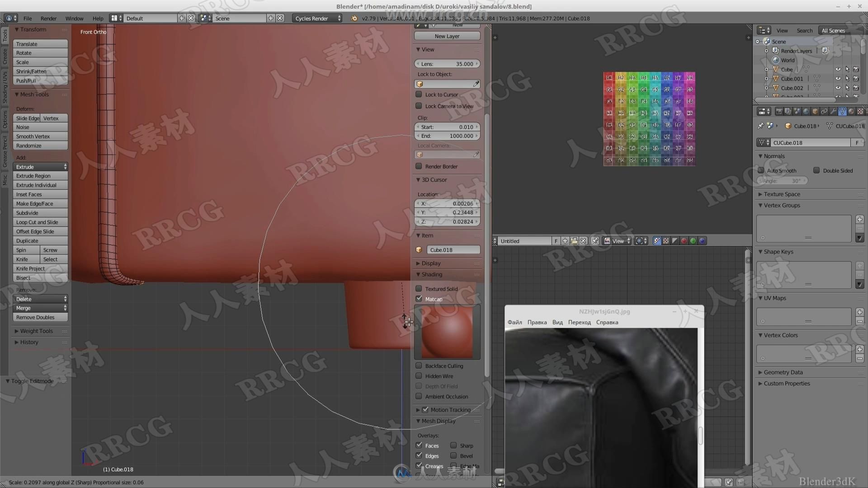Open the Cycles Render engine dropdown
Viewport: 868px width, 488px height.
[x=317, y=19]
